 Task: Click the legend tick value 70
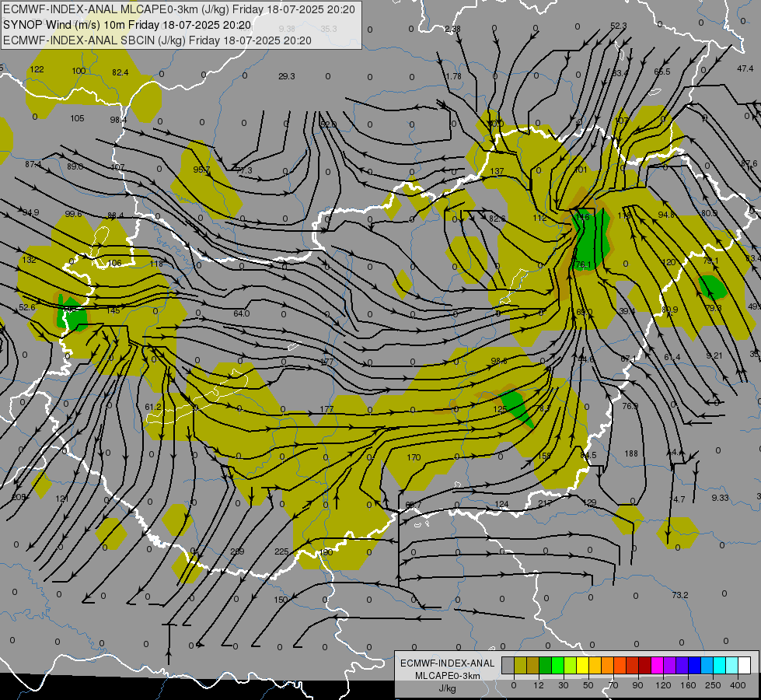(x=613, y=685)
